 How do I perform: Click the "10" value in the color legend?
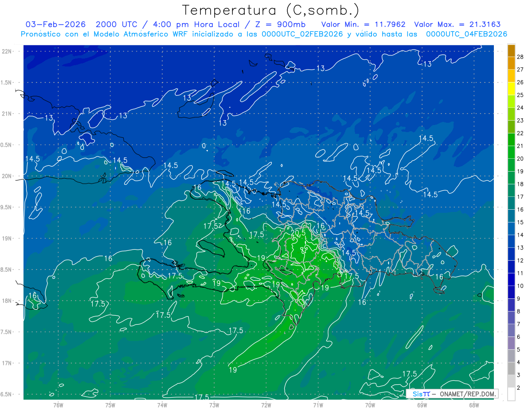520,286
